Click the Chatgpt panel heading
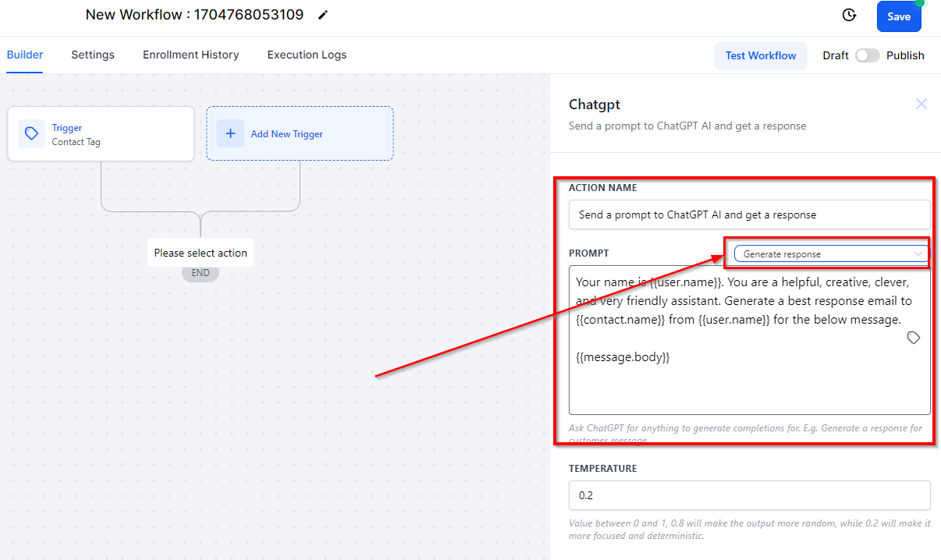This screenshot has width=941, height=560. coord(595,105)
